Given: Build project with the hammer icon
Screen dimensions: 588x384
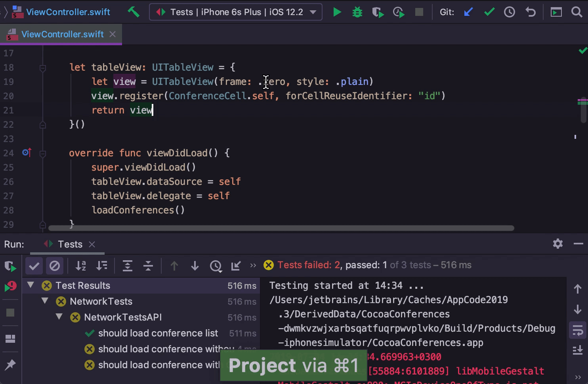Looking at the screenshot, I should tap(134, 12).
